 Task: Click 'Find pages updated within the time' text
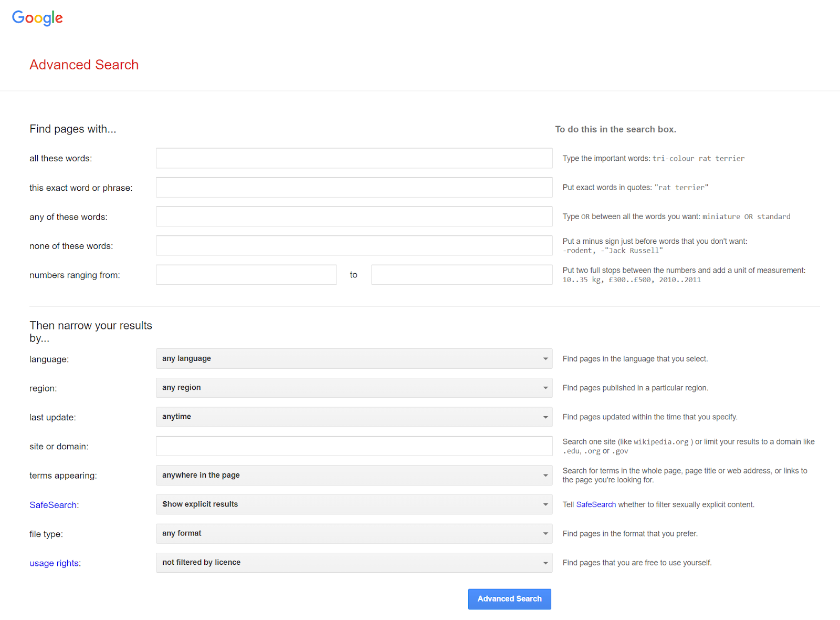650,417
